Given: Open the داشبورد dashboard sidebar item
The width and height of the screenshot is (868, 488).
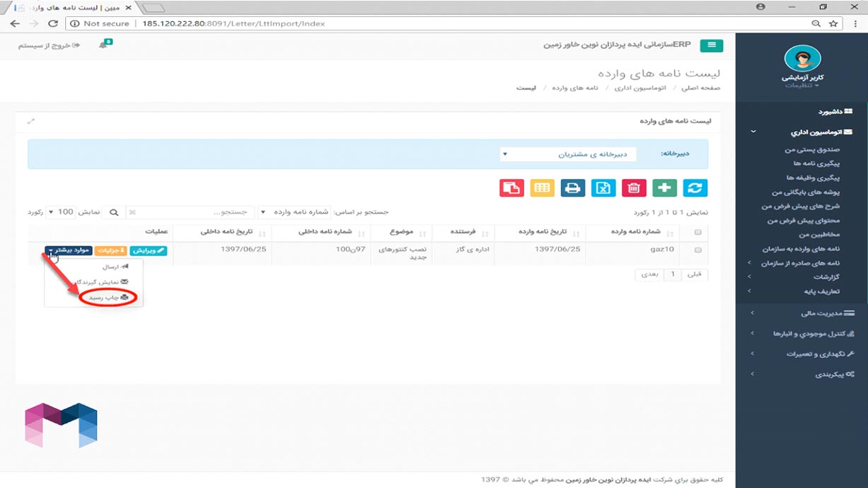Looking at the screenshot, I should pyautogui.click(x=835, y=111).
